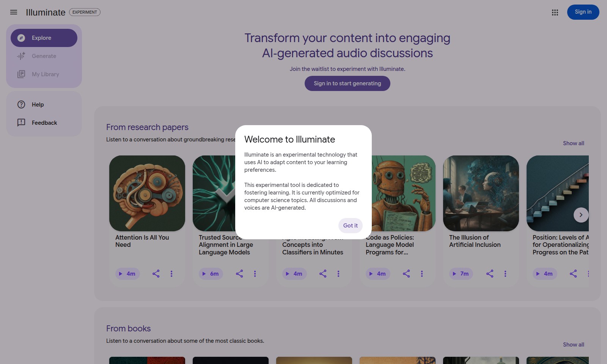The image size is (607, 364).
Task: Open the Attention Is All You Need thumbnail
Action: coord(147,193)
